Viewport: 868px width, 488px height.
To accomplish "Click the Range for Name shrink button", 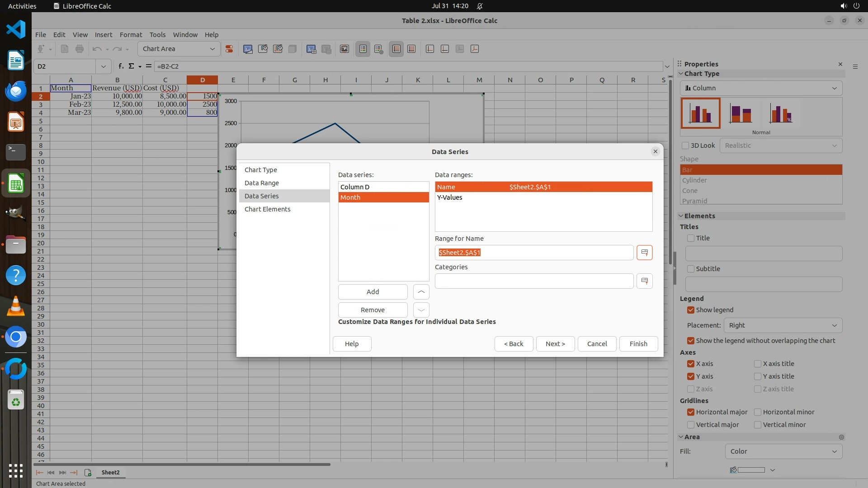I will 644,253.
